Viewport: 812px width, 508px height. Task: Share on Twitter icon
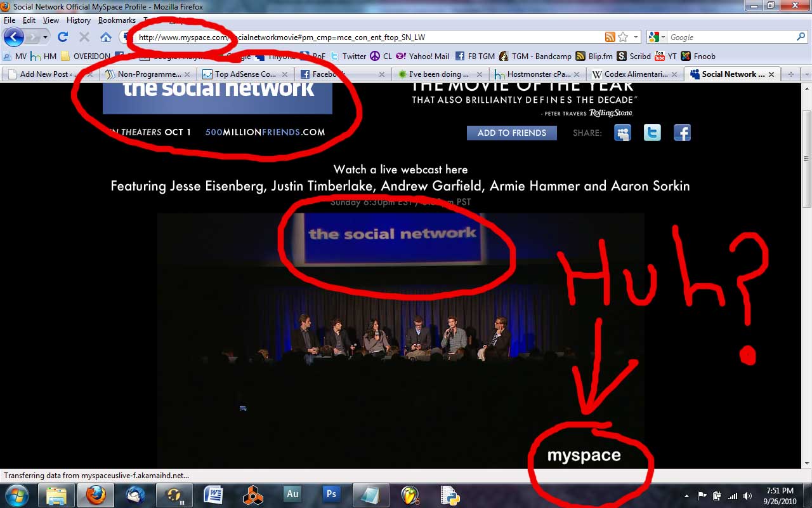coord(652,133)
